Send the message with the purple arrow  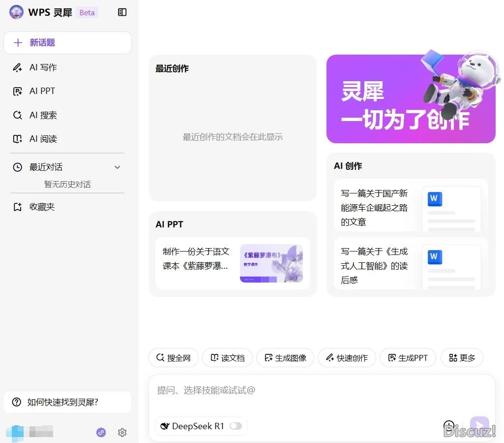[479, 425]
